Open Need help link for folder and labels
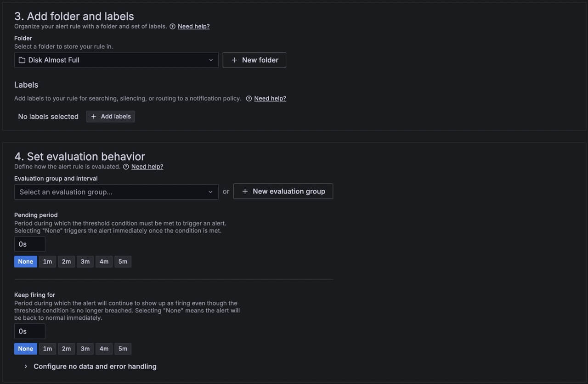The width and height of the screenshot is (588, 384). 193,27
